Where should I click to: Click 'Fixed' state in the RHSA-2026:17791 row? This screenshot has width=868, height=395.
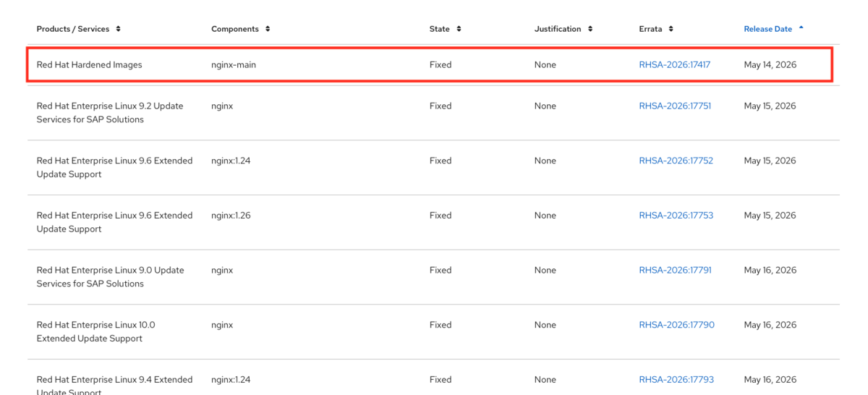tap(441, 270)
